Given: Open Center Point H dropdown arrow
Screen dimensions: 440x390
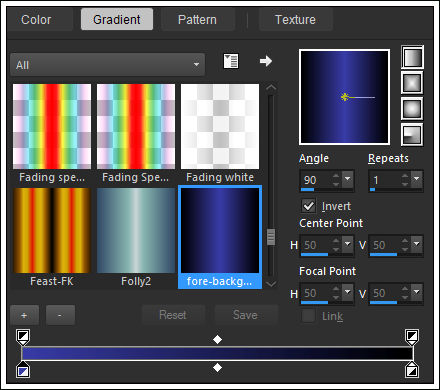Looking at the screenshot, I should point(348,244).
